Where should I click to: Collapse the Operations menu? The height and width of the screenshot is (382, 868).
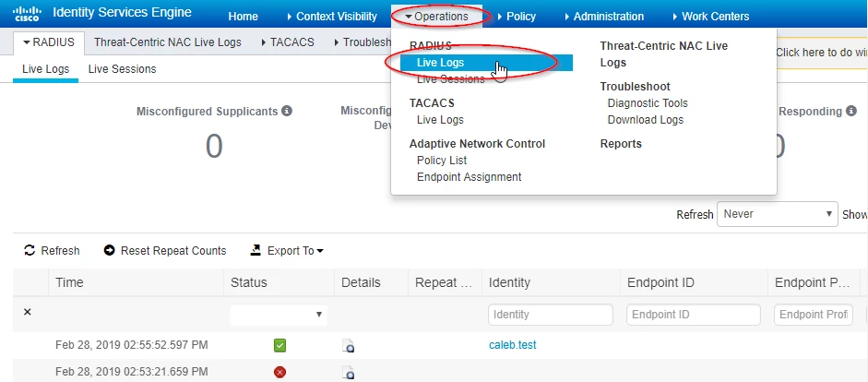click(x=436, y=16)
